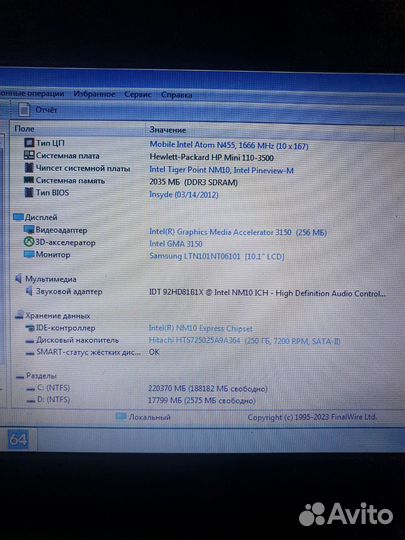The width and height of the screenshot is (405, 540).
Task: Click the Звуковой адаптер speaker icon
Action: click(x=30, y=291)
